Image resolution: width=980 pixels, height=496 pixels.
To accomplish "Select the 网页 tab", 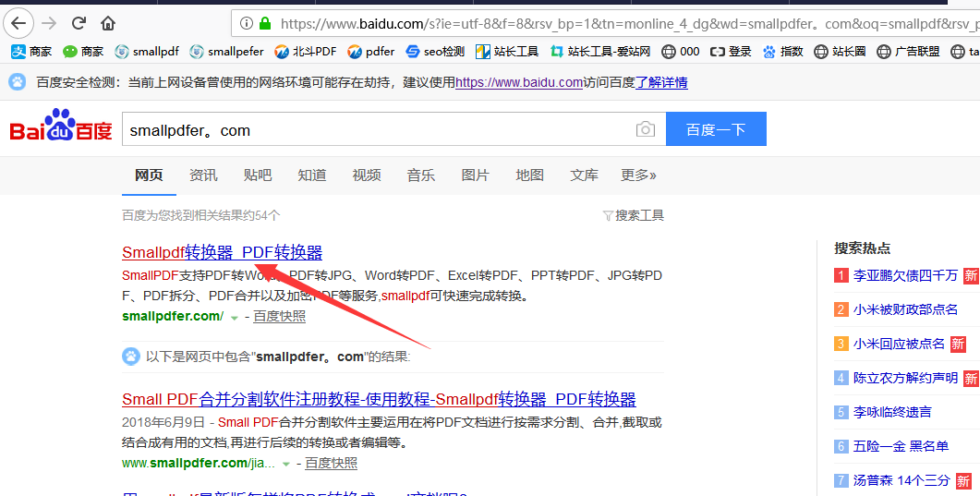I will (x=149, y=175).
